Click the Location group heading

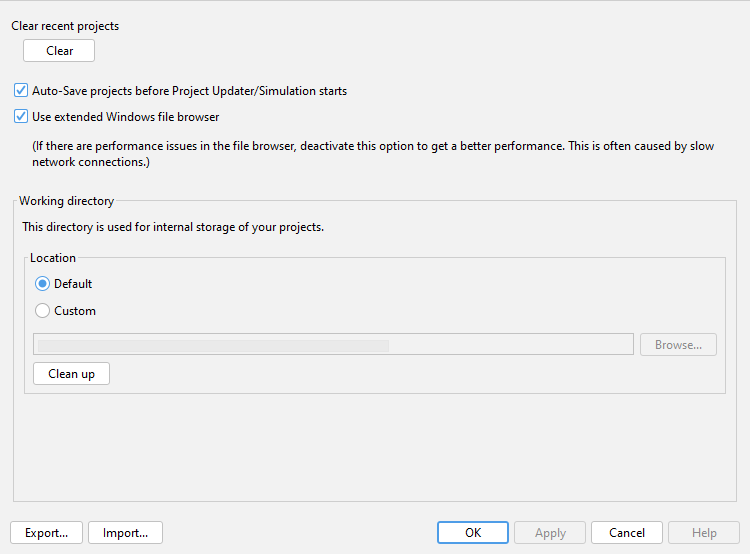[x=53, y=258]
